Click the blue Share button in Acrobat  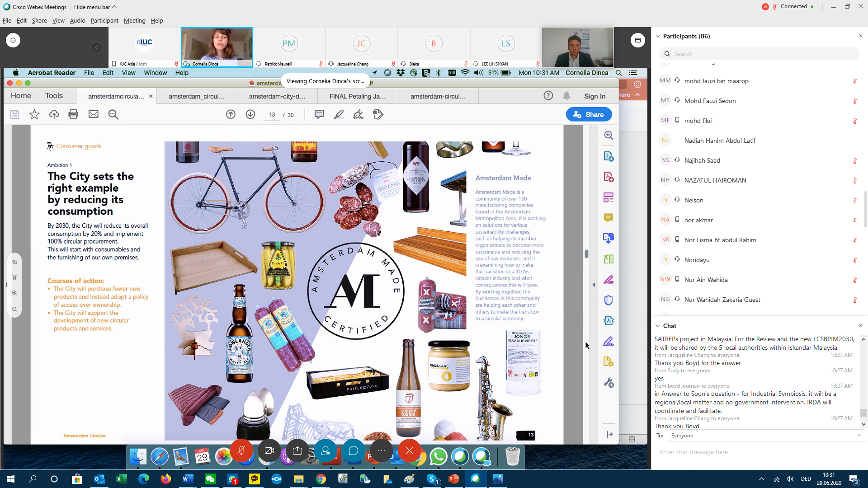pyautogui.click(x=589, y=115)
